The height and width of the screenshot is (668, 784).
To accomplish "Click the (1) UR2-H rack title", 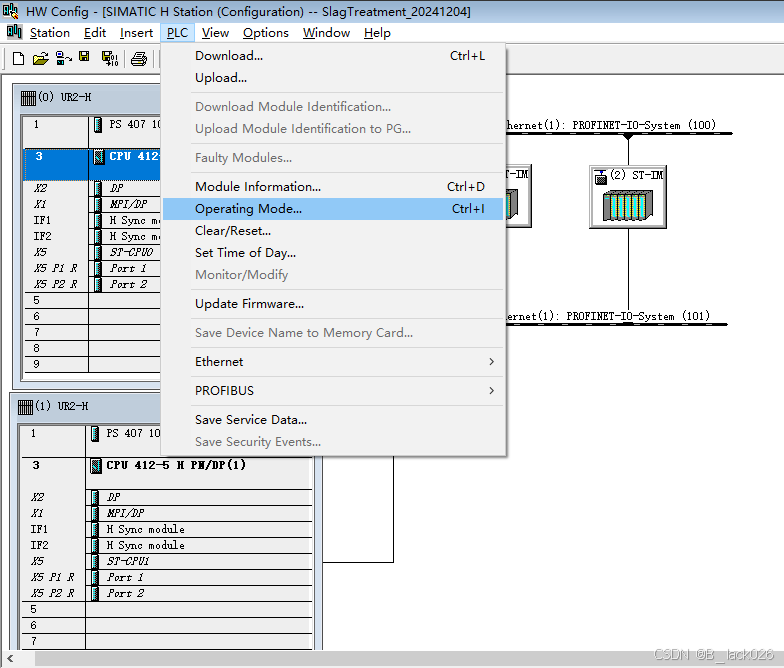I will pos(62,406).
